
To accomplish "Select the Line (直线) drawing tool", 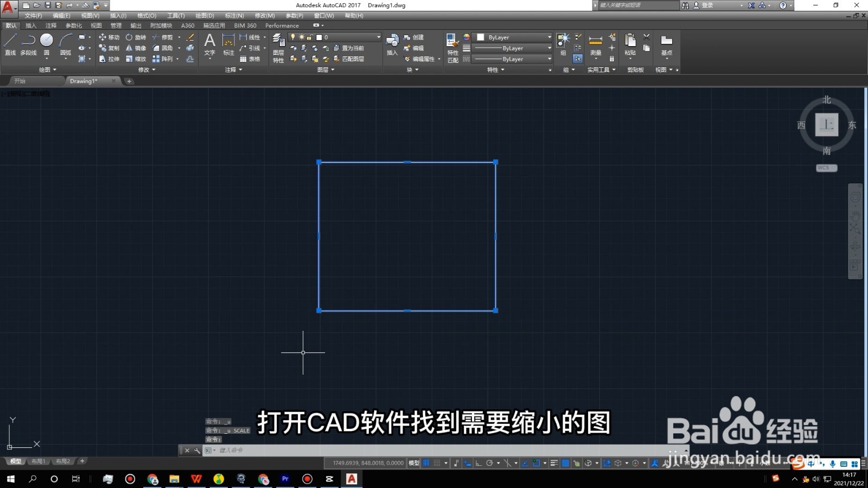I will pos(10,44).
